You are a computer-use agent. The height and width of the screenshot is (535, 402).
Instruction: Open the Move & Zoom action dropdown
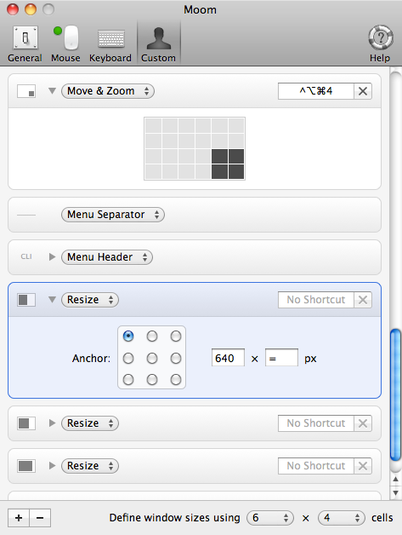pos(108,91)
